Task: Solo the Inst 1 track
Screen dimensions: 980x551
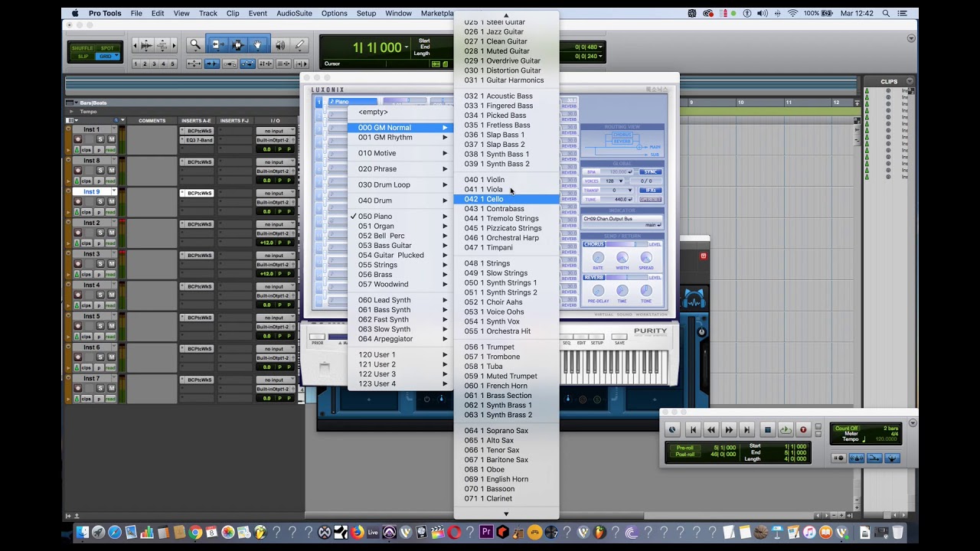Action: tap(100, 139)
